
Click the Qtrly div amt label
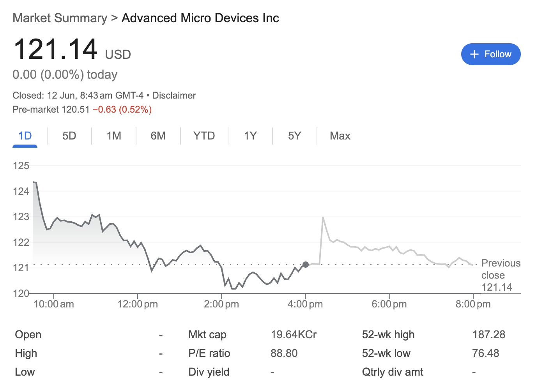393,372
